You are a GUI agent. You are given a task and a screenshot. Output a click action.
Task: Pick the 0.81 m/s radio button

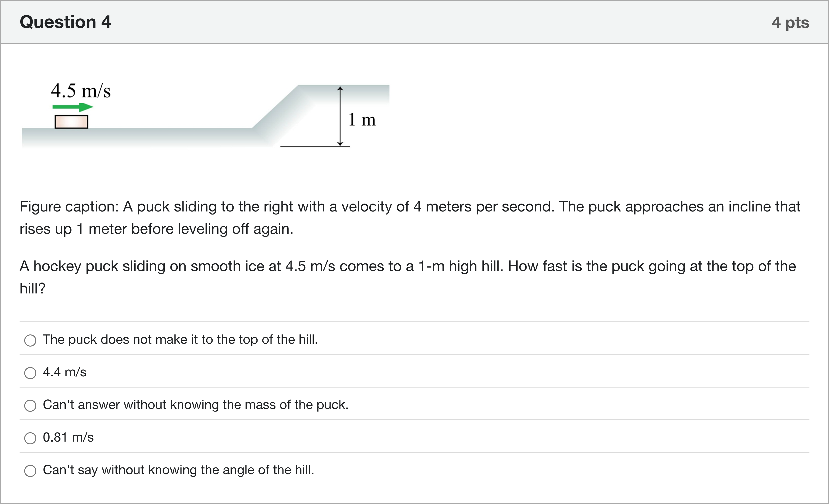pyautogui.click(x=30, y=438)
